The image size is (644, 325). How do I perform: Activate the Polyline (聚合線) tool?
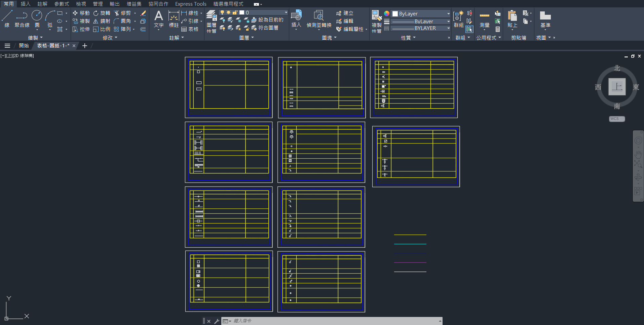coord(22,18)
